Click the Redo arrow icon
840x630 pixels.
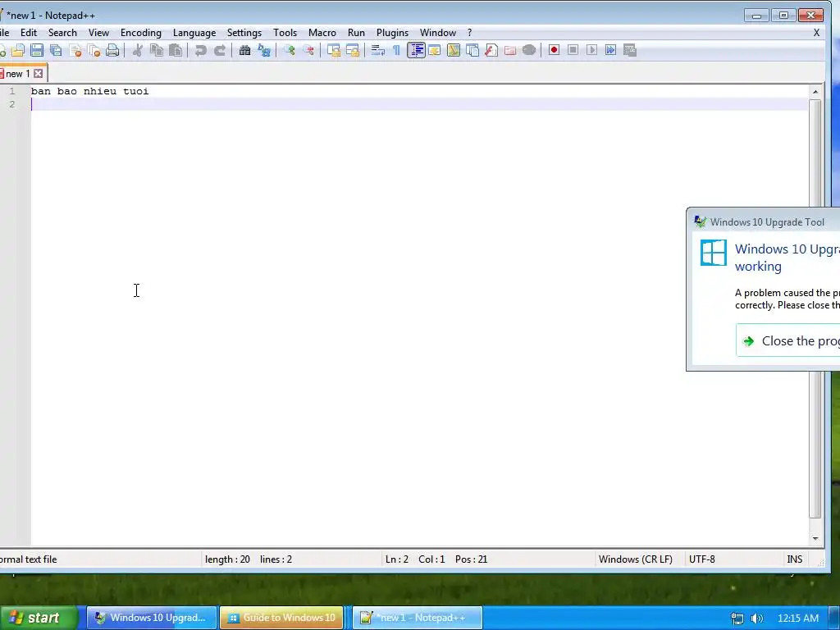pyautogui.click(x=220, y=50)
